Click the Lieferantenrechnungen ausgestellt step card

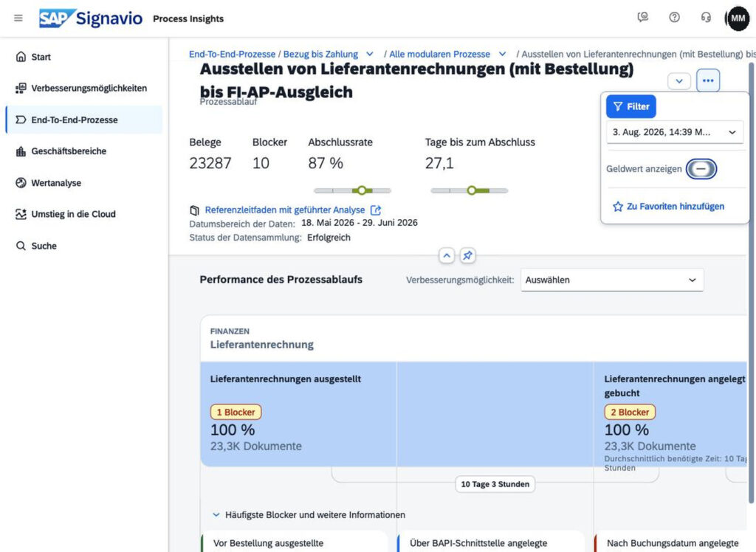click(298, 414)
